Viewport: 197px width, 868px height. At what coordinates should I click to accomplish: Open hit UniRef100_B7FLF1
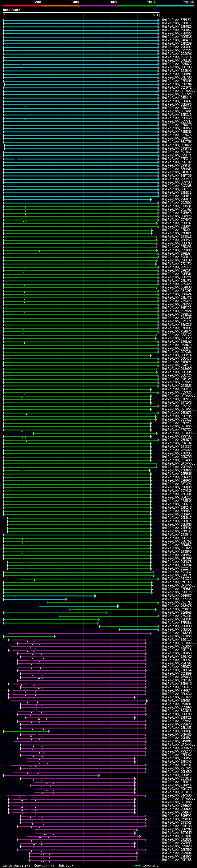click(177, 20)
